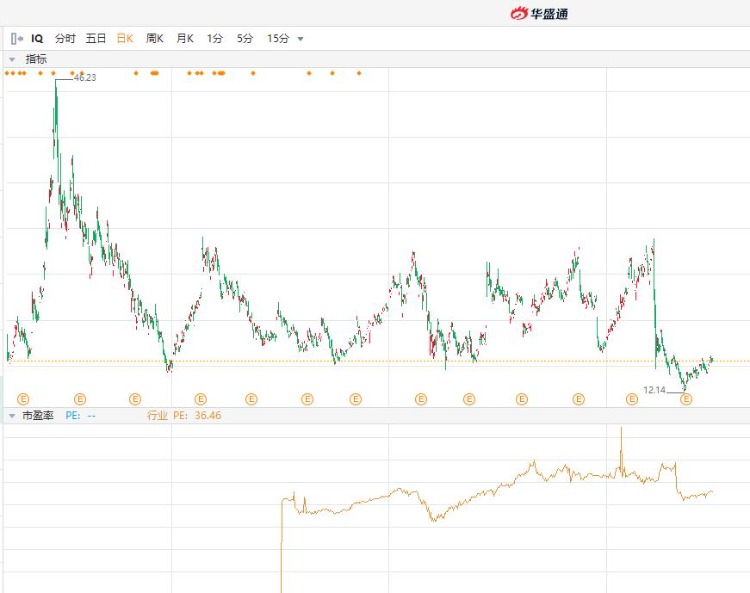This screenshot has width=750, height=593.
Task: Click the Huasheng Tong logo at top
Action: click(539, 13)
